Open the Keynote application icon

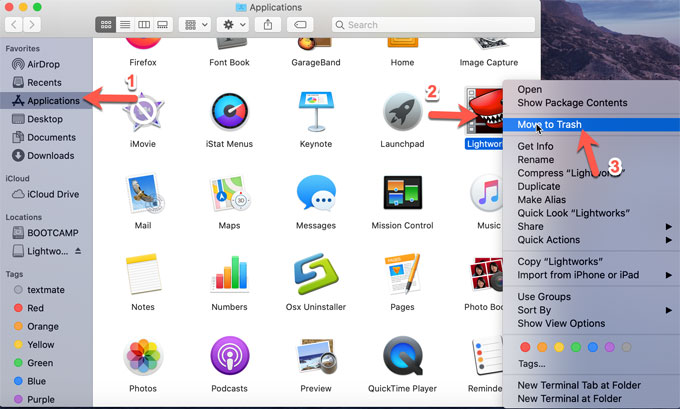[316, 112]
